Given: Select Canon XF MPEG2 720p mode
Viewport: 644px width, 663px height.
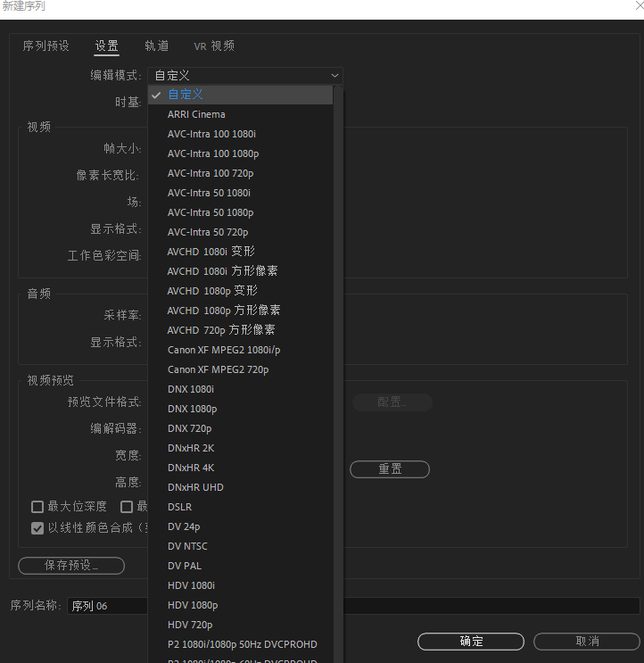Looking at the screenshot, I should click(218, 369).
